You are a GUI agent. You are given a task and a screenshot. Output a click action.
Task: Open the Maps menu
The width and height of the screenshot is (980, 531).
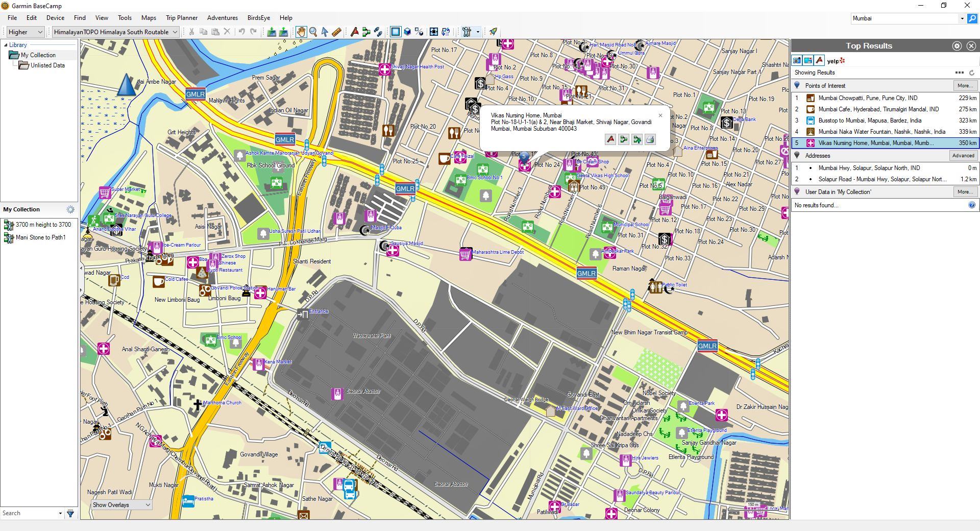coord(149,18)
